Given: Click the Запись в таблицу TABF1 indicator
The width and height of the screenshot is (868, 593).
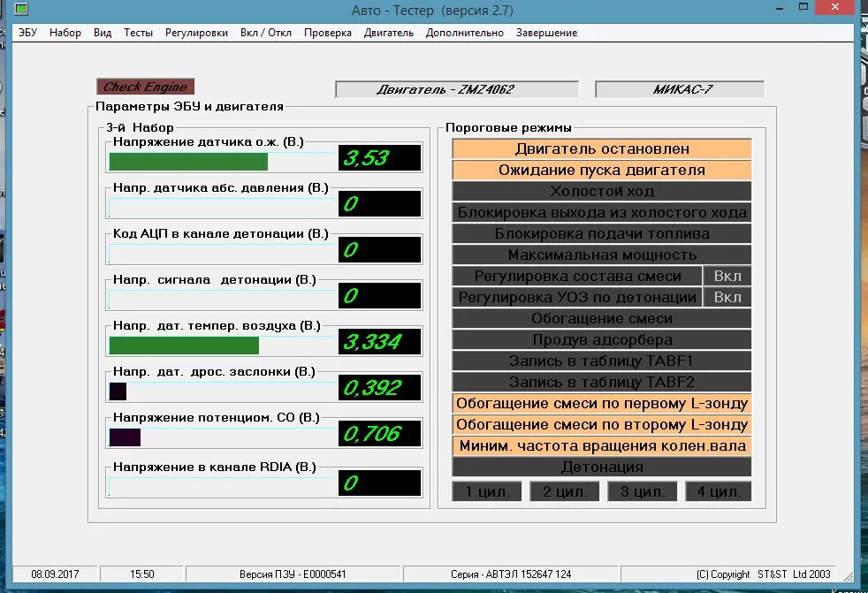Looking at the screenshot, I should [602, 361].
